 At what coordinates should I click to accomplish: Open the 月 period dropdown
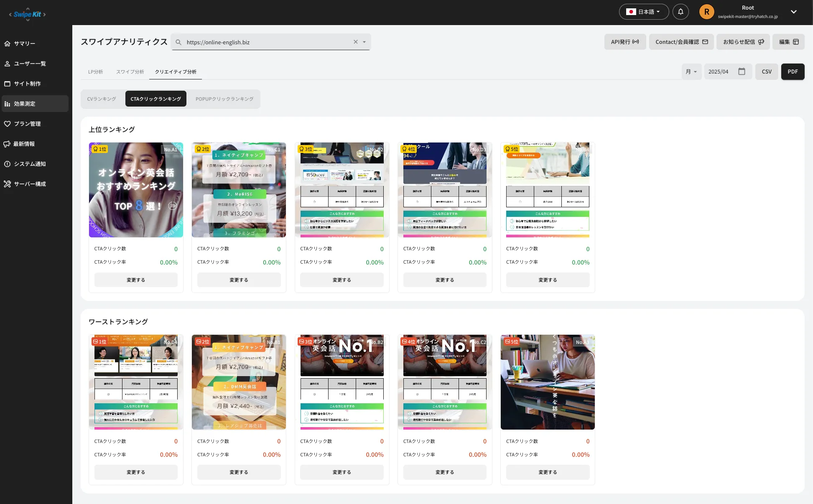(691, 71)
